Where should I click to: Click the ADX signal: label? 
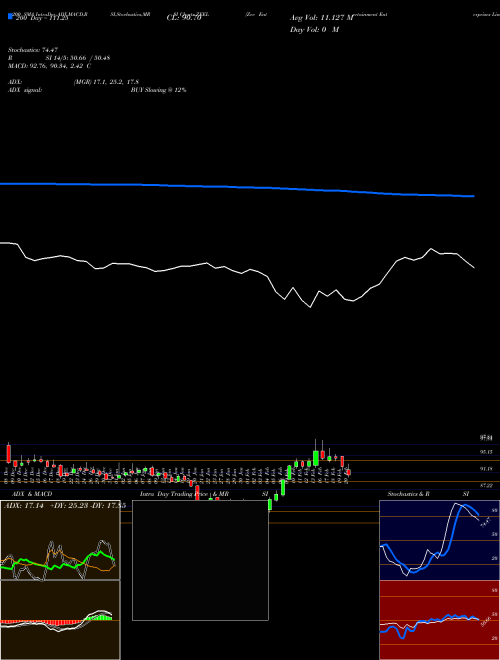[x=25, y=90]
